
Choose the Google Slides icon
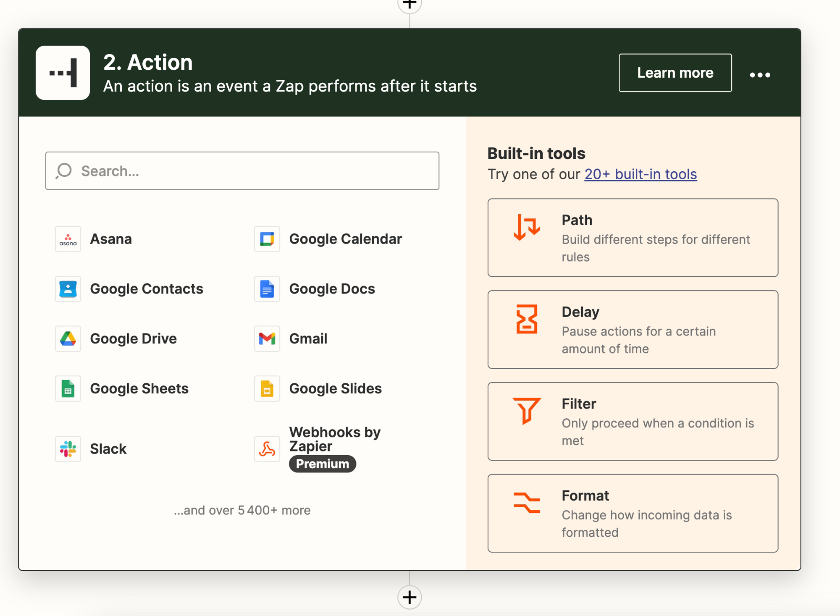pos(267,388)
